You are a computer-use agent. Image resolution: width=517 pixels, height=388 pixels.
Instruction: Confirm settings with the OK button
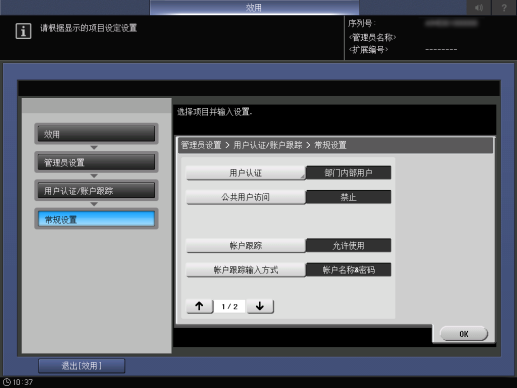click(x=464, y=334)
